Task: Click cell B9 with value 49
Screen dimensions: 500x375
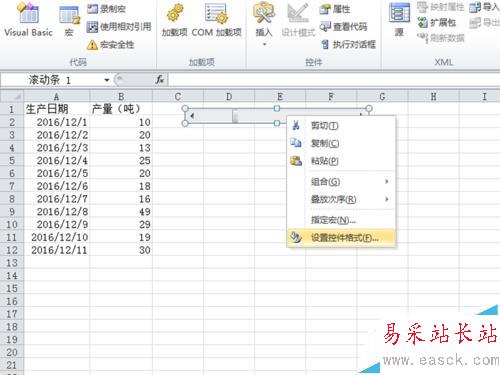Action: click(x=121, y=212)
